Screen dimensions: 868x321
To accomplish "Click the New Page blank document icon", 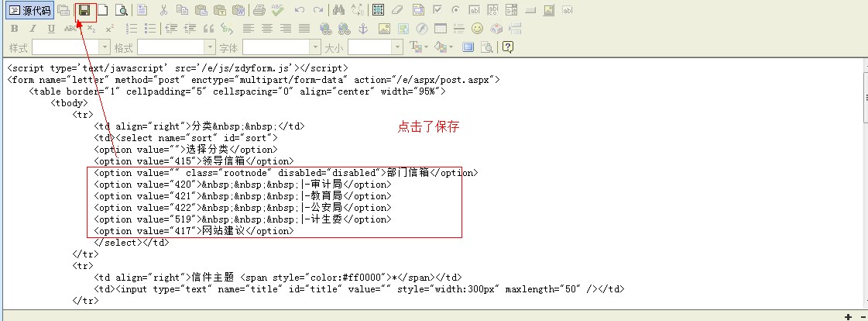I will [x=102, y=11].
